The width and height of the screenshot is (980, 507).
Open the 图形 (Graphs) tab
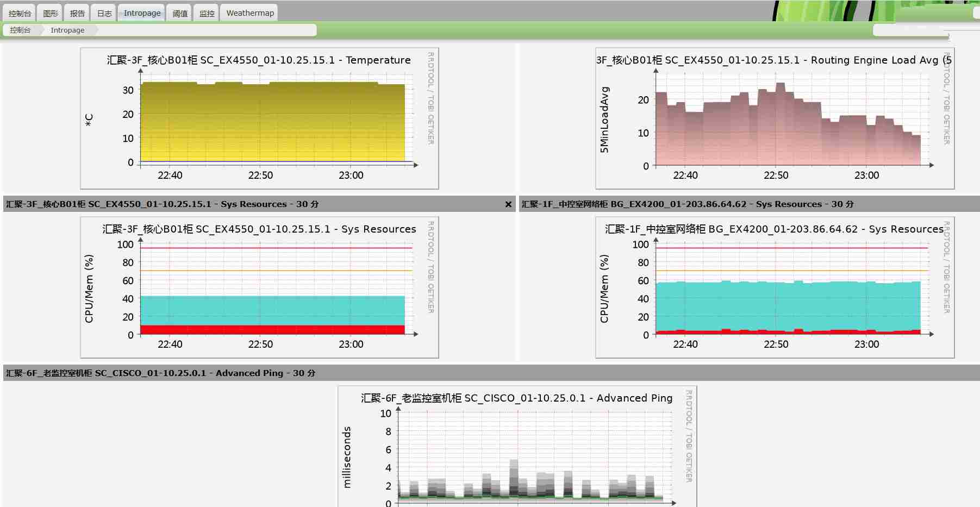pos(50,12)
